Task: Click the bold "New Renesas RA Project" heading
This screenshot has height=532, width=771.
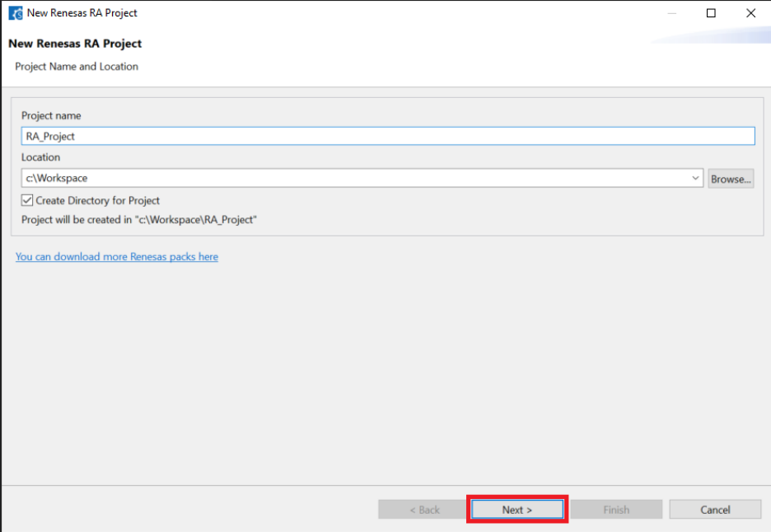Action: tap(75, 44)
